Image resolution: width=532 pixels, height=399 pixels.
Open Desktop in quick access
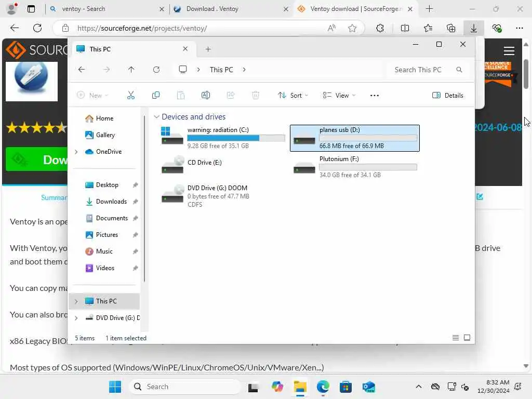click(x=107, y=185)
